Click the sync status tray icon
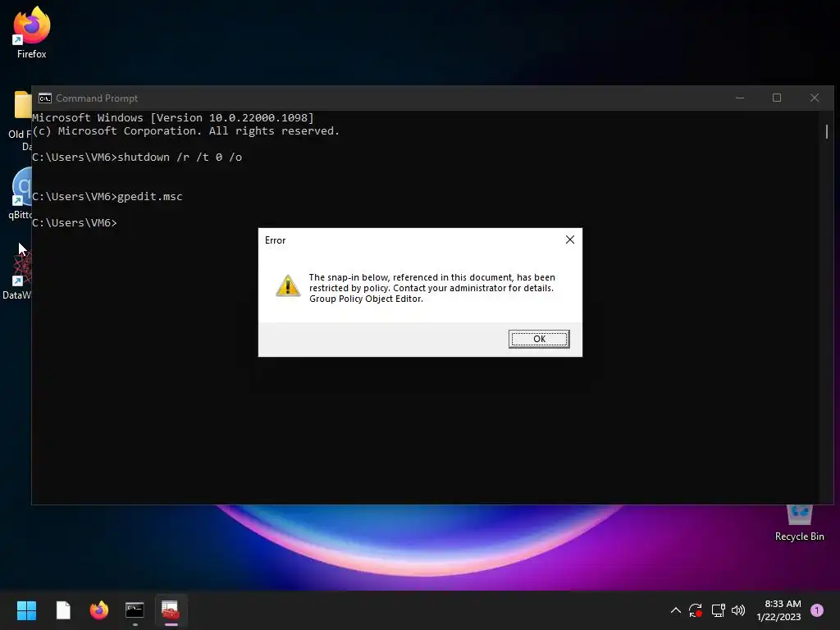This screenshot has height=630, width=840. [x=696, y=610]
